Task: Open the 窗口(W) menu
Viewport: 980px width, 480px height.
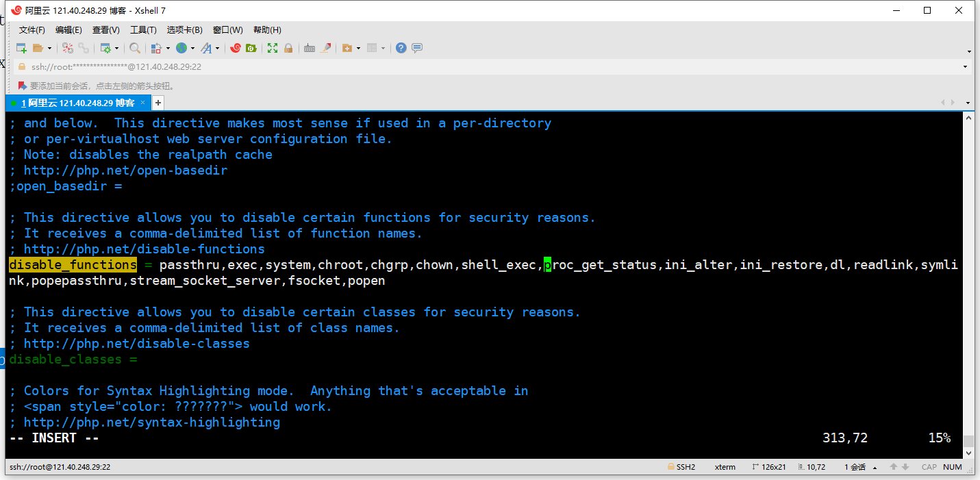Action: pyautogui.click(x=228, y=30)
